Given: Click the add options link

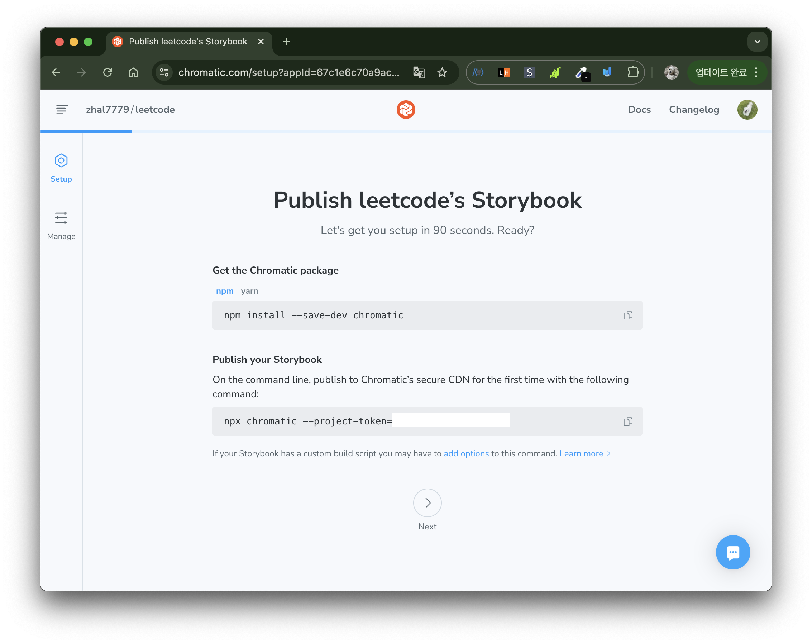Looking at the screenshot, I should 466,453.
